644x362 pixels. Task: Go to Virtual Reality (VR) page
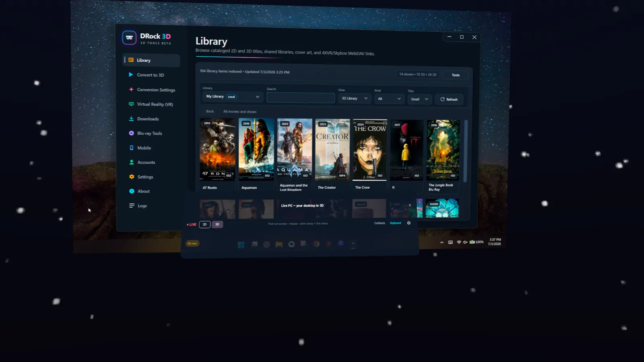click(x=155, y=104)
